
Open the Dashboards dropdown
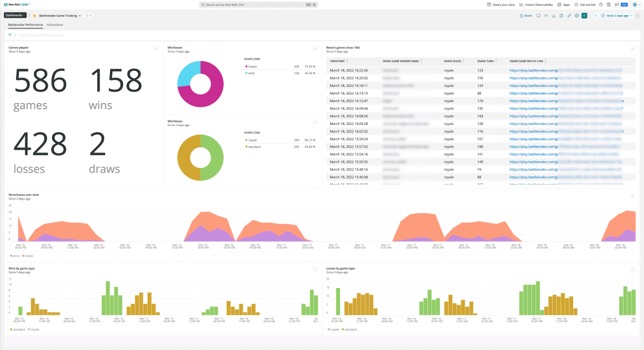pyautogui.click(x=15, y=16)
